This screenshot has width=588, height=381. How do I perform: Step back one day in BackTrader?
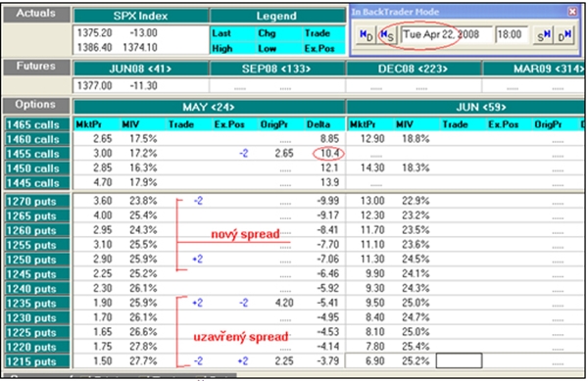366,35
